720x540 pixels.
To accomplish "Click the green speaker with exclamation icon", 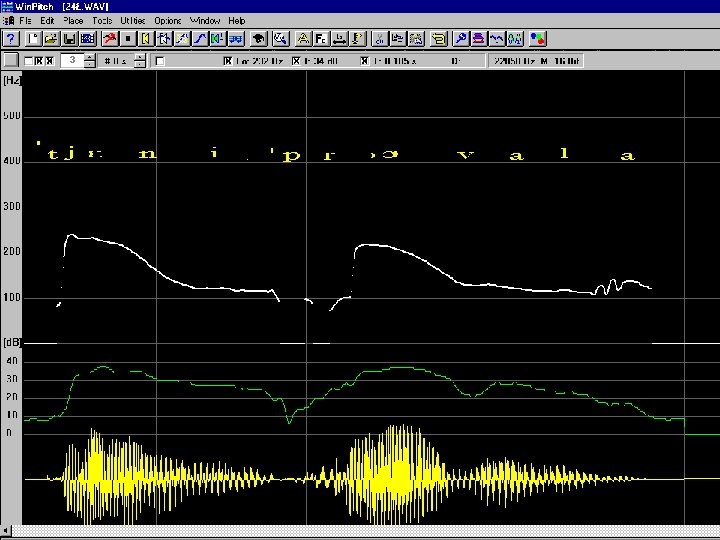I will click(218, 39).
